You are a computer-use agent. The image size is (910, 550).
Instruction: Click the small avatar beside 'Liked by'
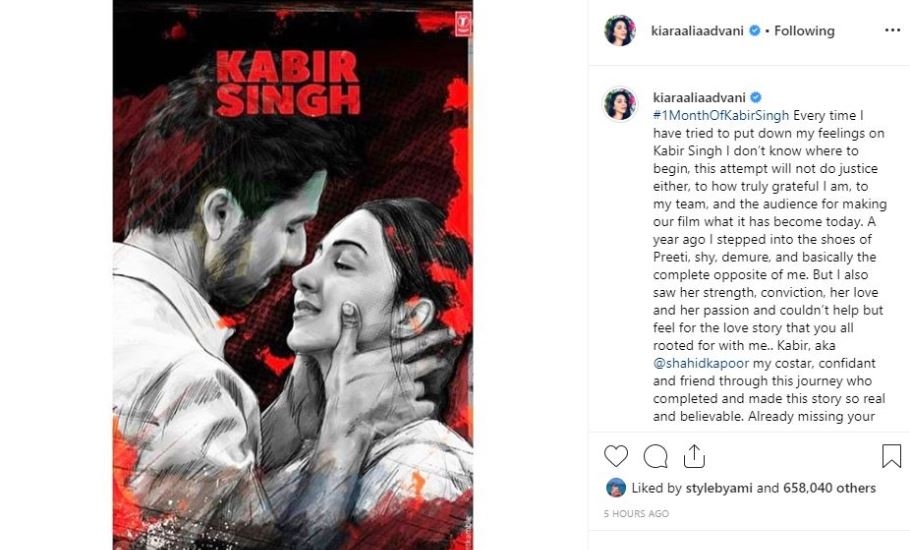(x=616, y=488)
